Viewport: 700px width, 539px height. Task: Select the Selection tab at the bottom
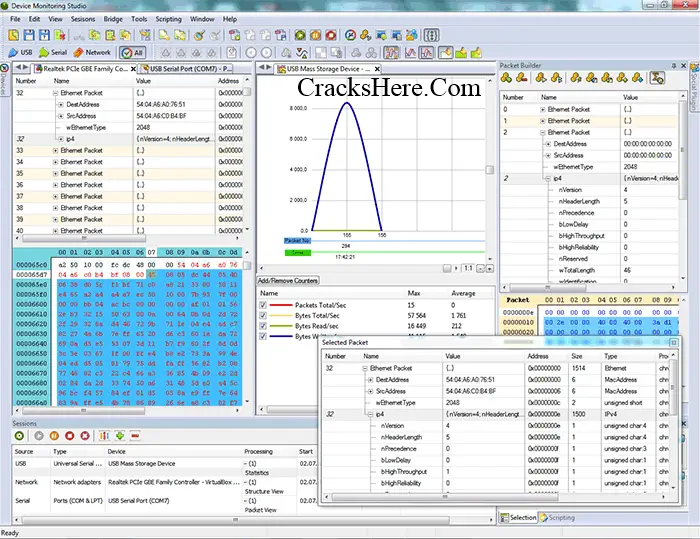518,518
